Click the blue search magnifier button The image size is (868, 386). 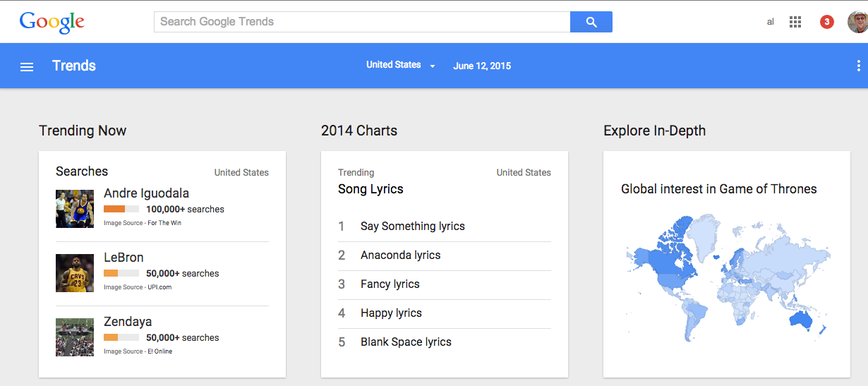click(591, 22)
